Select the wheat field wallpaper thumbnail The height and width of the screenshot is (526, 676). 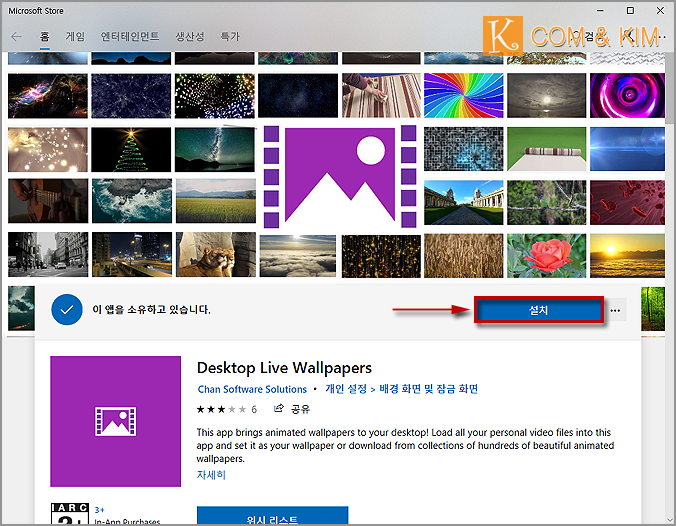[x=463, y=256]
